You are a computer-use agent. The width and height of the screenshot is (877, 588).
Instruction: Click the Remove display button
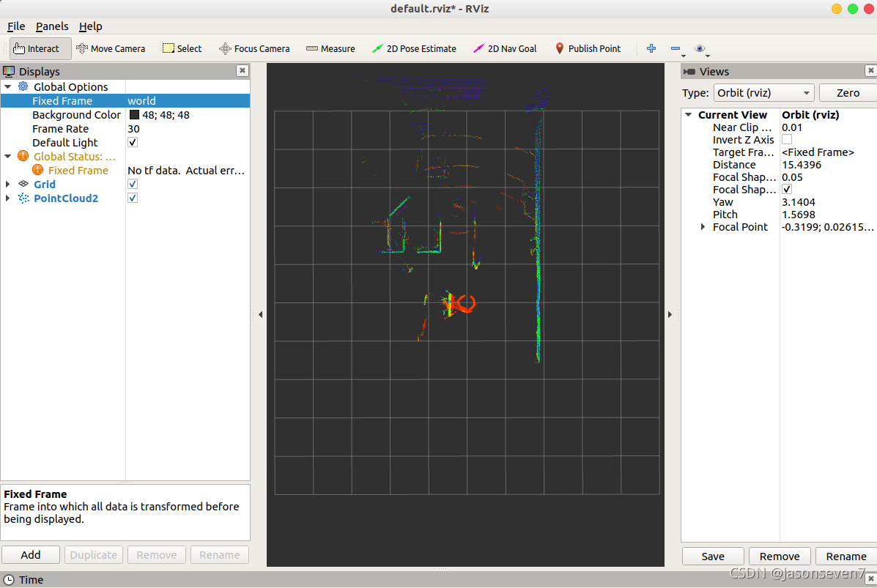pos(157,555)
